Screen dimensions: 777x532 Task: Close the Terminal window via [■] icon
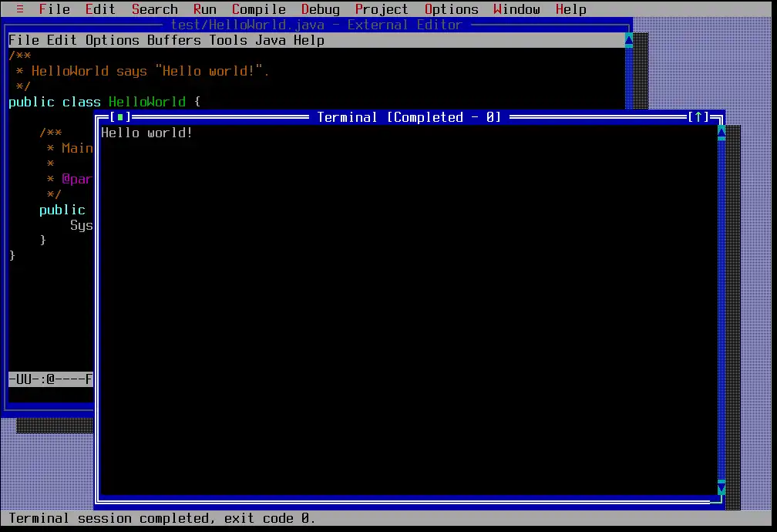click(x=120, y=117)
